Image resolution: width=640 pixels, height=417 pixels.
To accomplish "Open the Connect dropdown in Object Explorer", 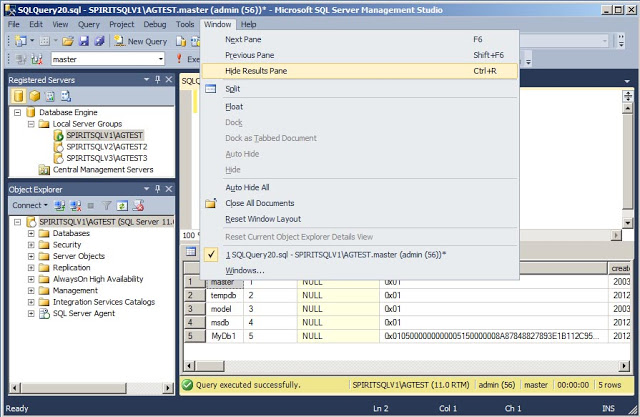I will coord(30,205).
